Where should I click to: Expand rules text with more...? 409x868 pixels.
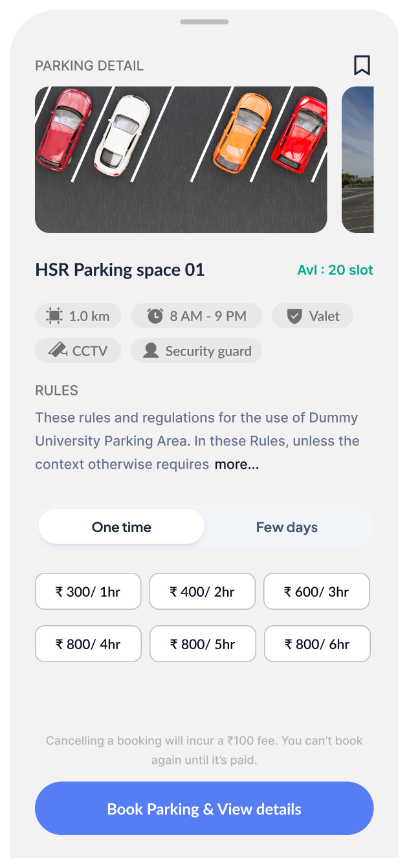click(x=237, y=464)
